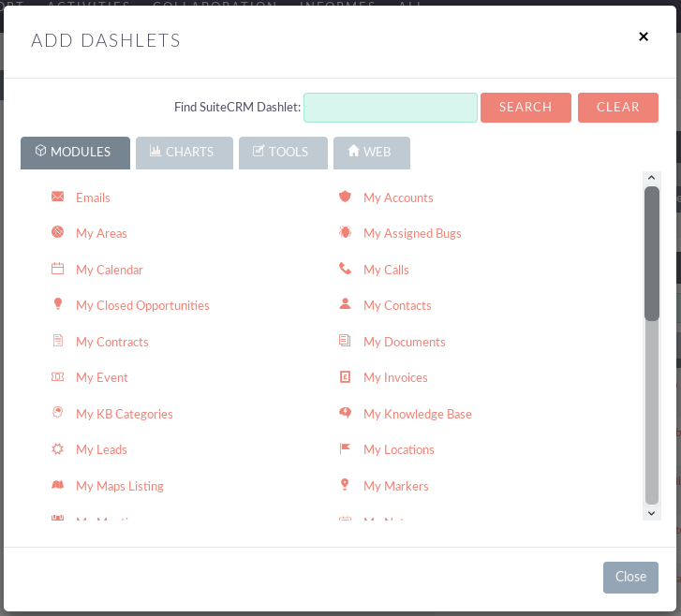The height and width of the screenshot is (616, 681).
Task: Click the gear icon next to My Leads
Action: (58, 449)
